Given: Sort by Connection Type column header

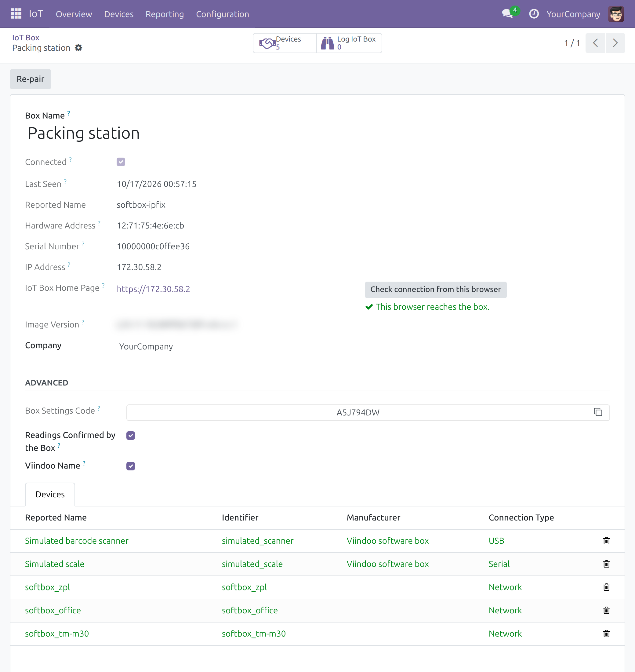Looking at the screenshot, I should (x=521, y=517).
